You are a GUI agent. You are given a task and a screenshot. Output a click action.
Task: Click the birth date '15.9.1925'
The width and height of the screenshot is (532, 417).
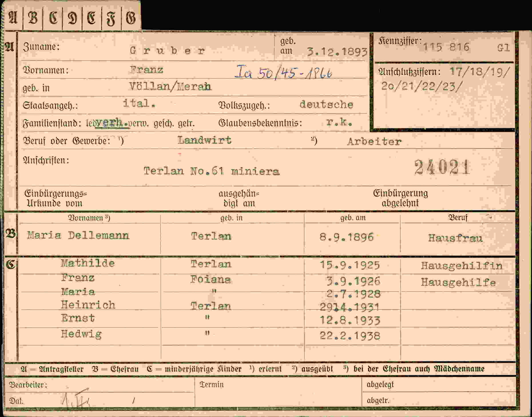point(350,265)
